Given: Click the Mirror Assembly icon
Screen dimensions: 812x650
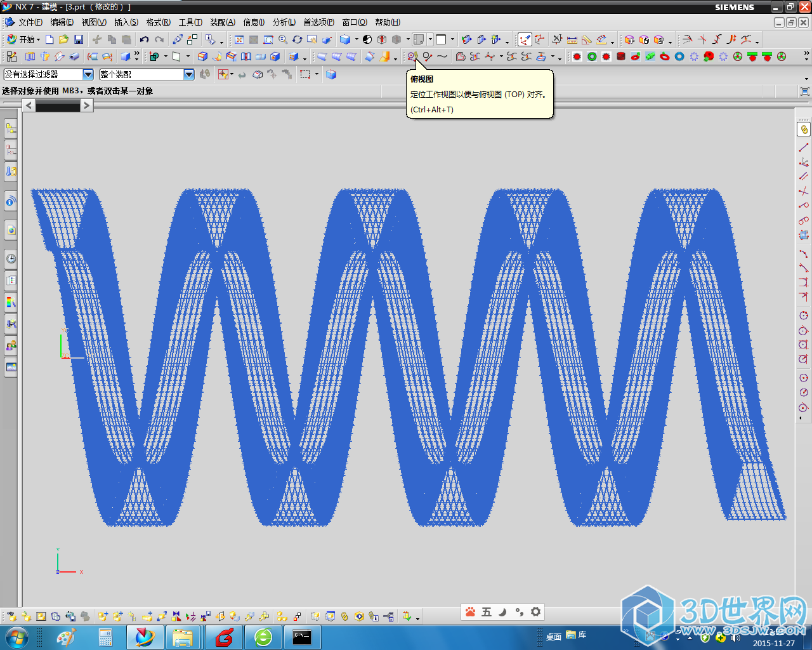Looking at the screenshot, I should pyautogui.click(x=176, y=616).
